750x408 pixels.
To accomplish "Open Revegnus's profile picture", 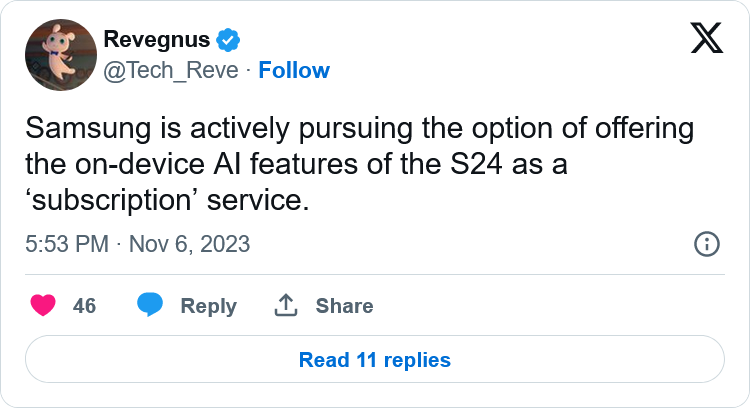I will click(61, 55).
